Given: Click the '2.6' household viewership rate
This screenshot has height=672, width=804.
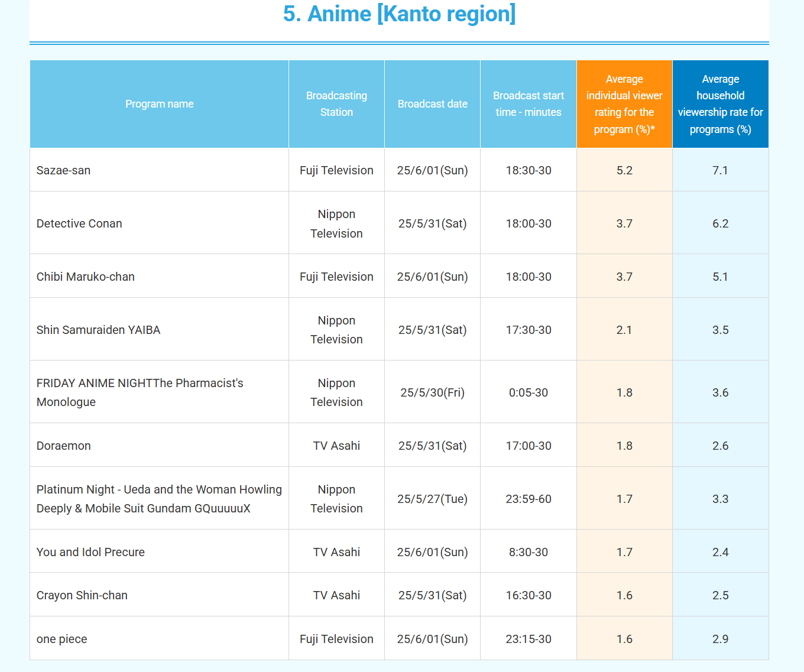Looking at the screenshot, I should point(720,446).
